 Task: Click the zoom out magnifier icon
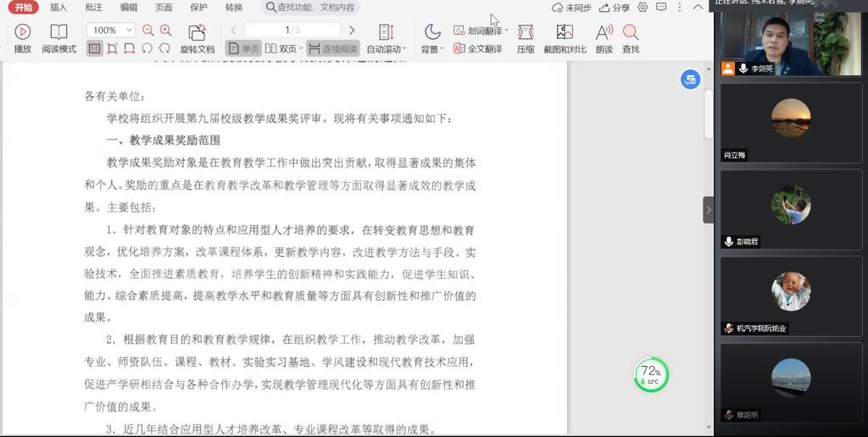click(148, 30)
